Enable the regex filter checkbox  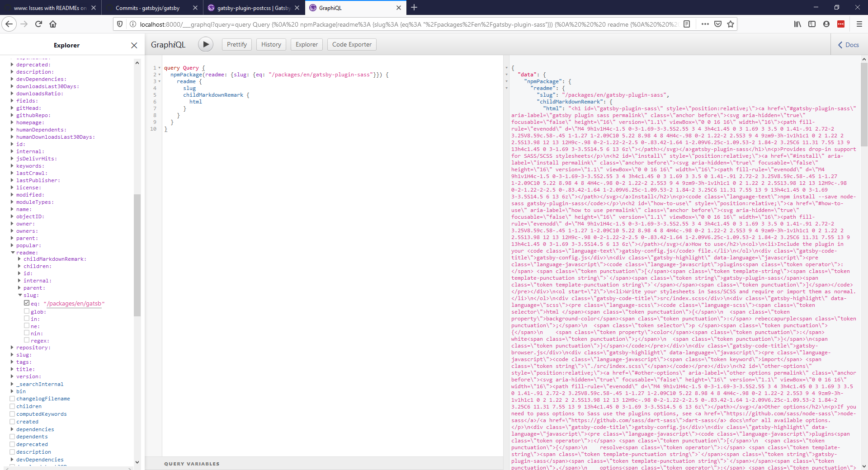click(x=27, y=340)
